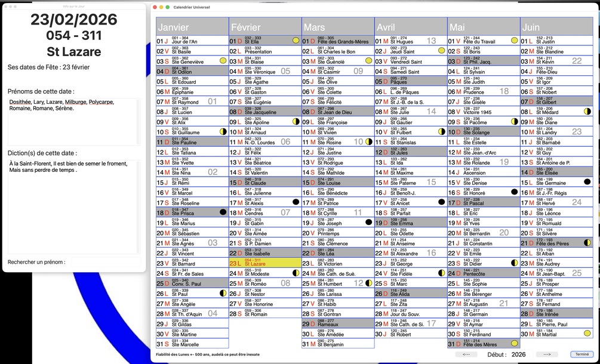600x364 pixels.
Task: Click the quarter moon icon beside St Guillaume
Action: pos(223,131)
